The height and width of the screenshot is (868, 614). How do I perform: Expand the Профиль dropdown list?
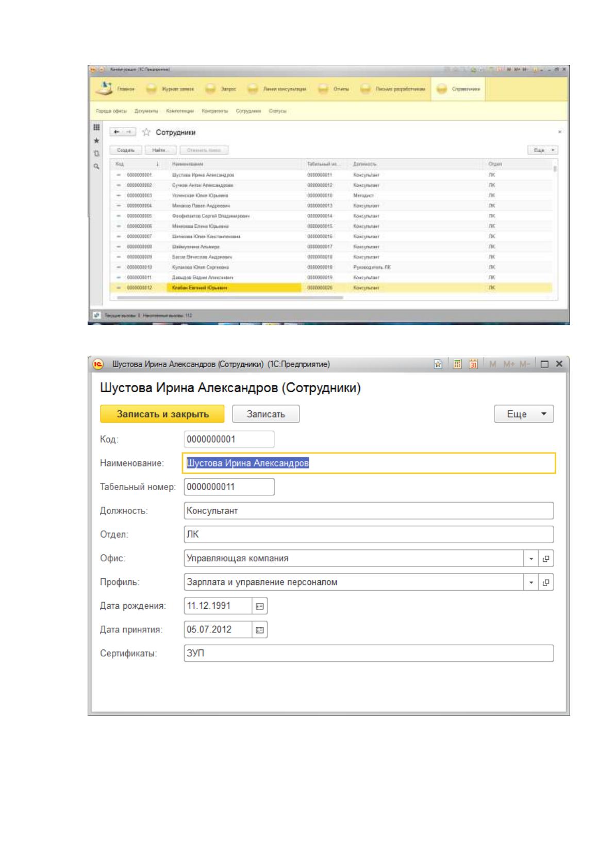pos(532,582)
